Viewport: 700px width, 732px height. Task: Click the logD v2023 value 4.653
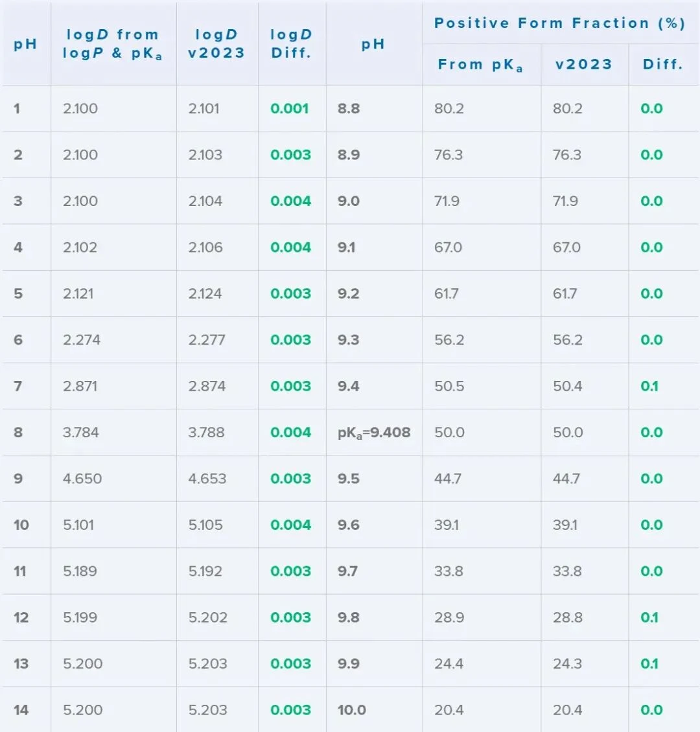[x=207, y=479]
